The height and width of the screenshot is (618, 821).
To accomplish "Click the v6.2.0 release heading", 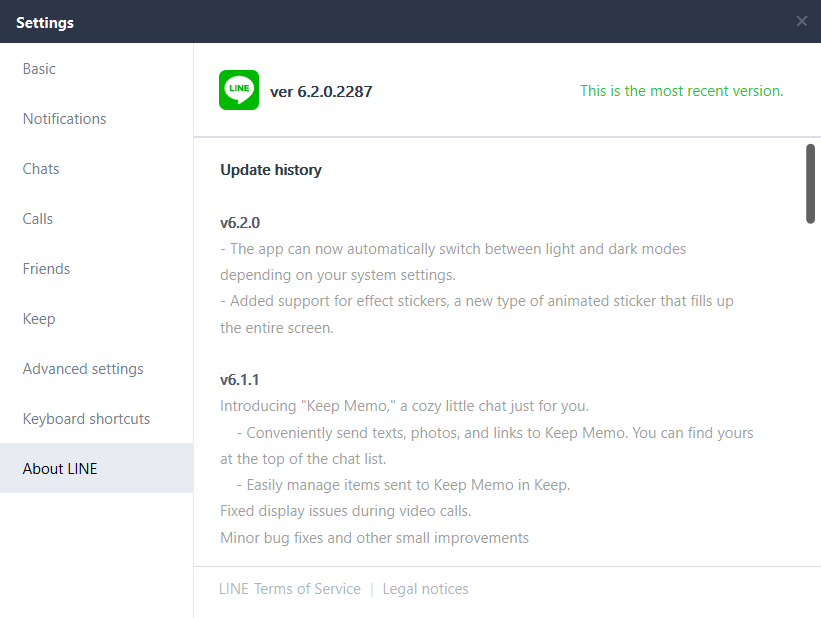I will point(240,223).
